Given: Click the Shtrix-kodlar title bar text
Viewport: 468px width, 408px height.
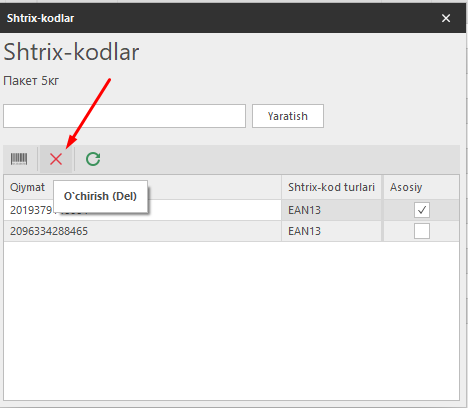Looking at the screenshot, I should 40,18.
